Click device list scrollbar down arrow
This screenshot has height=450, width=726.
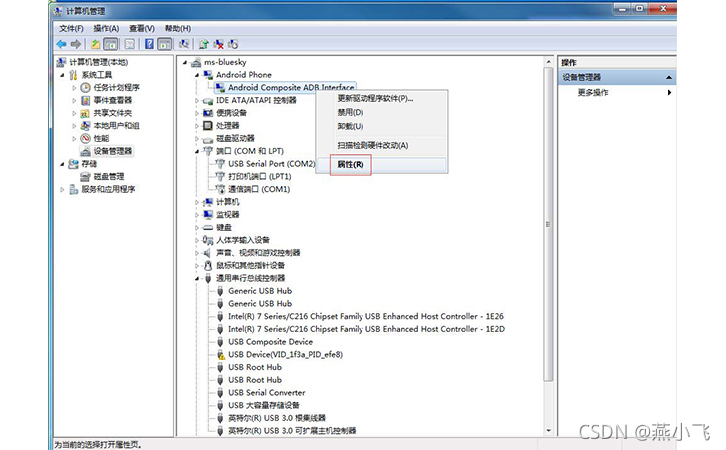pos(548,431)
